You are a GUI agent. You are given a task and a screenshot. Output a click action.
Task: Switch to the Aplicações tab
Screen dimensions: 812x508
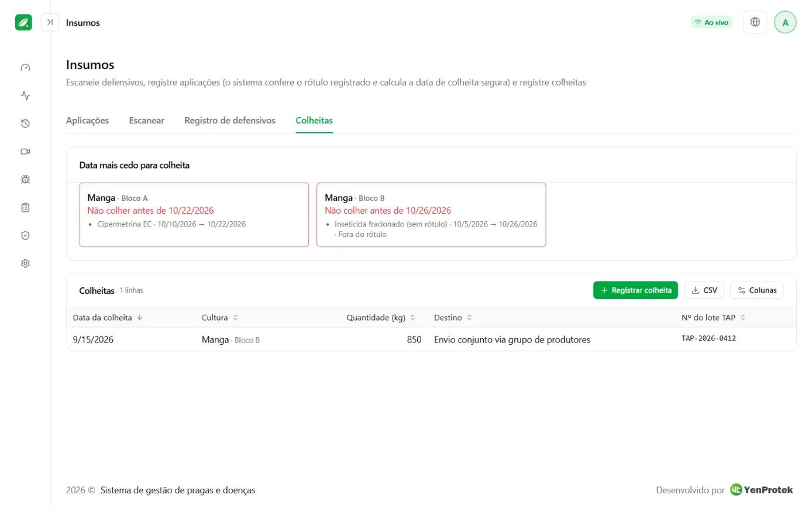click(x=88, y=121)
